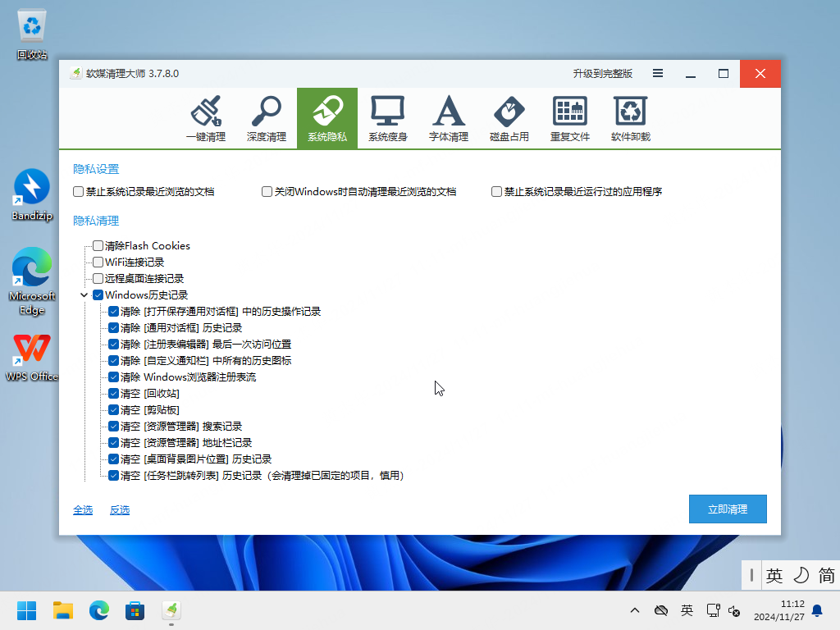Screen dimensions: 840x630
Task: Check 清除Flash Cookies option
Action: click(x=98, y=245)
